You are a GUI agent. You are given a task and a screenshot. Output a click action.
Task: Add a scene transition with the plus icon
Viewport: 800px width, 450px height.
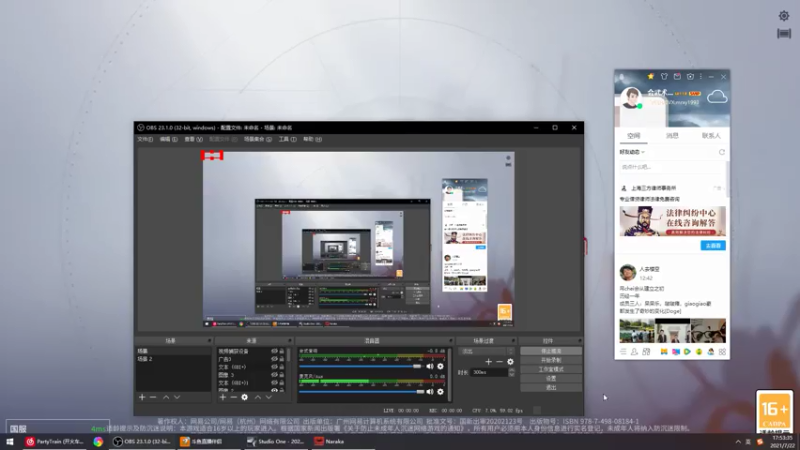click(488, 362)
